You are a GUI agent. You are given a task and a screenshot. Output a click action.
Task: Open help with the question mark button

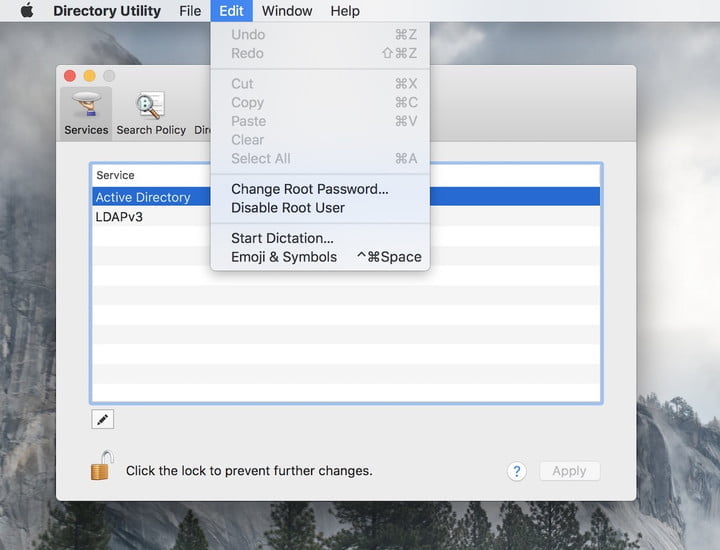point(517,471)
